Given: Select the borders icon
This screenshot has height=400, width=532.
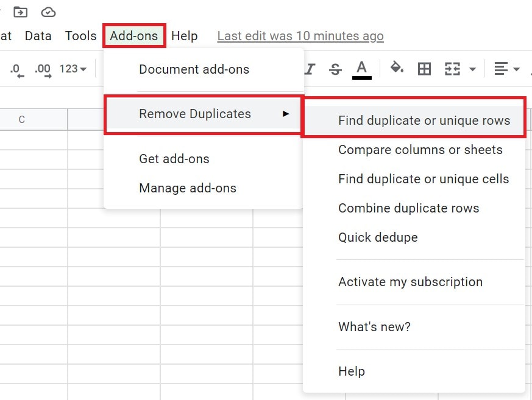Looking at the screenshot, I should tap(425, 69).
